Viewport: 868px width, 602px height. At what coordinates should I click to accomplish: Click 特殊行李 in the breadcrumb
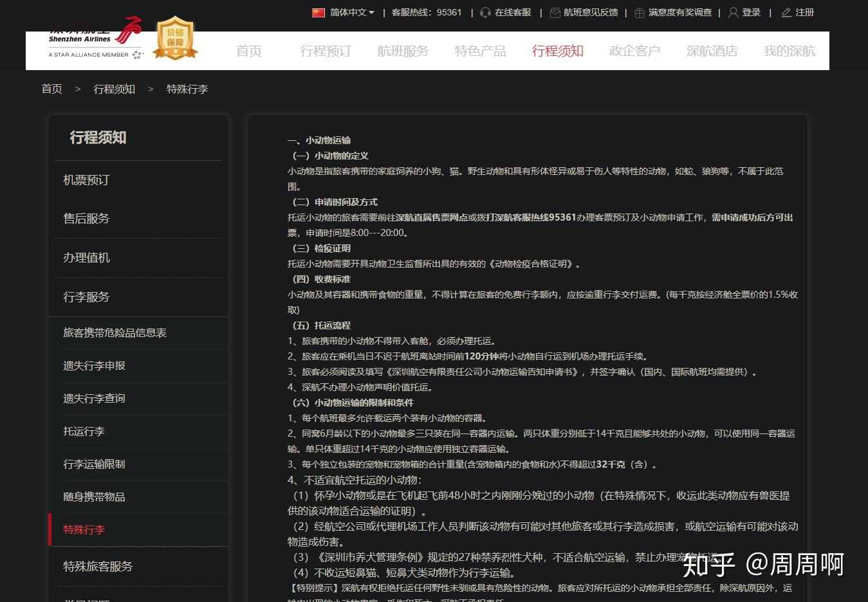point(187,89)
